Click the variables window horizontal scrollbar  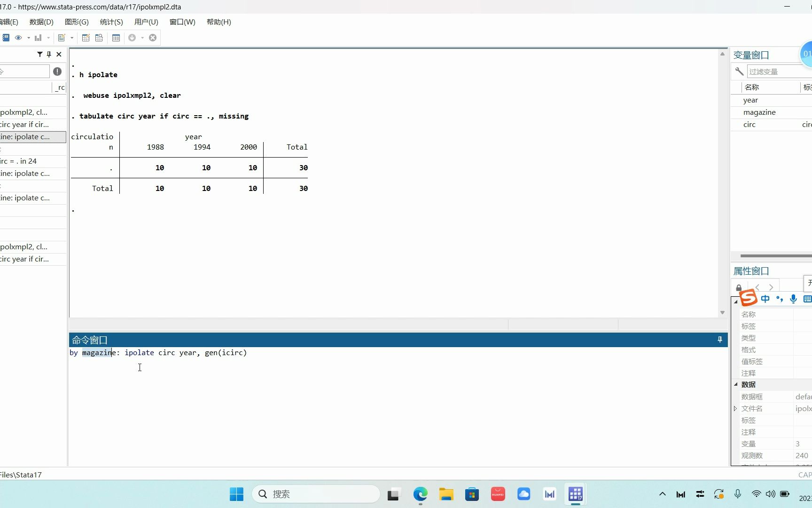[776, 256]
